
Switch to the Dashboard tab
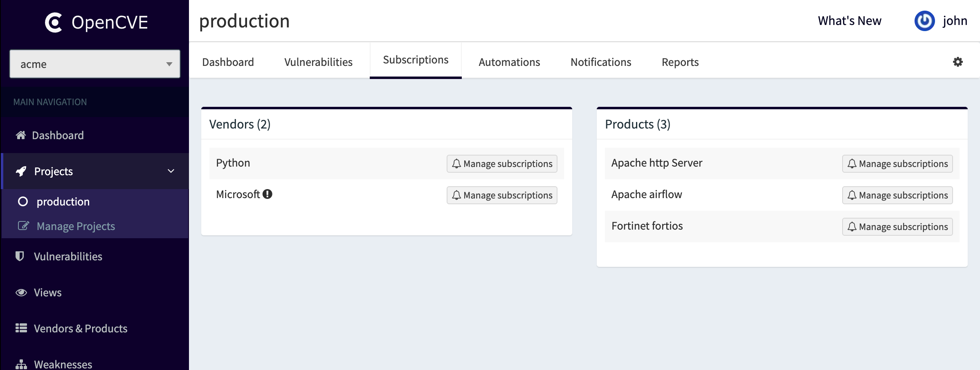coord(228,62)
